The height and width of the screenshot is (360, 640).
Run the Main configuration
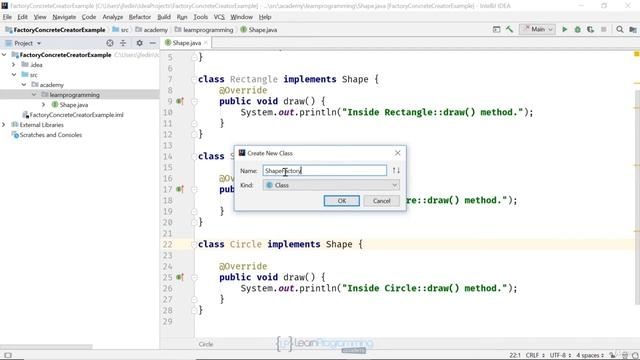point(564,29)
